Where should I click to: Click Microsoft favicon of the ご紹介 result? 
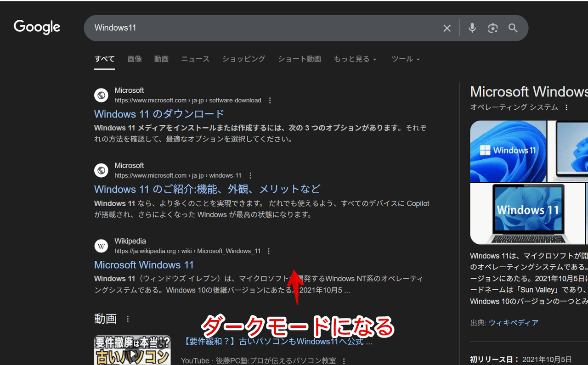(101, 170)
